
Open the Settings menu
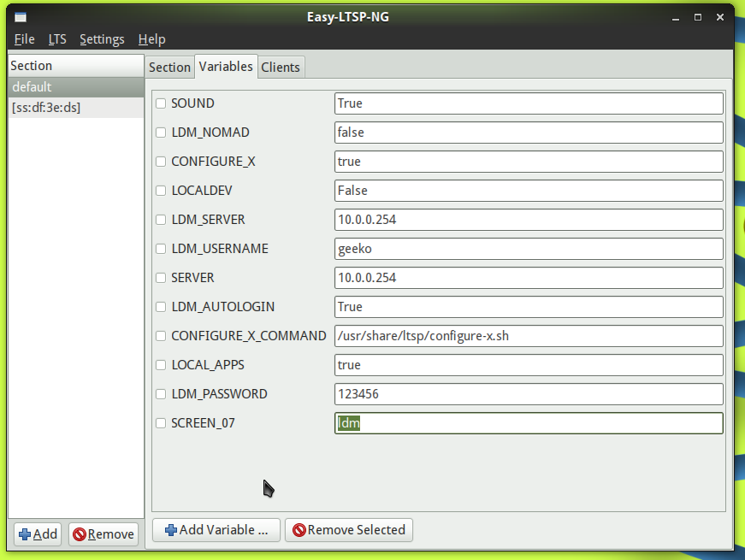point(102,39)
